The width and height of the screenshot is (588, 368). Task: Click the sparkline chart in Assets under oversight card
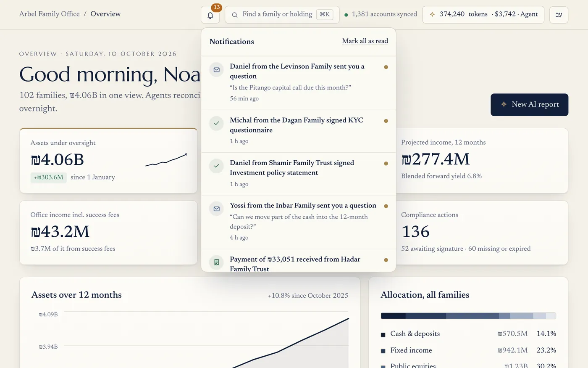166,160
